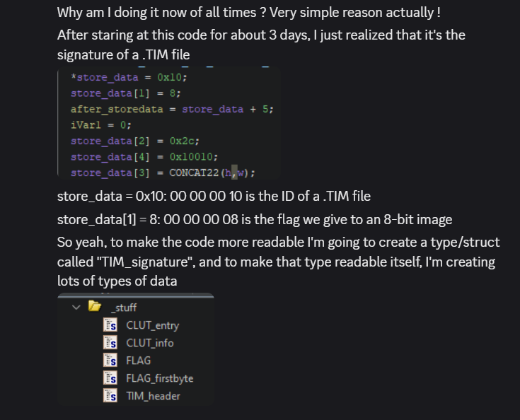Viewport: 520px width, 420px height.
Task: Open the decompiled code screenshot attachment
Action: click(168, 124)
